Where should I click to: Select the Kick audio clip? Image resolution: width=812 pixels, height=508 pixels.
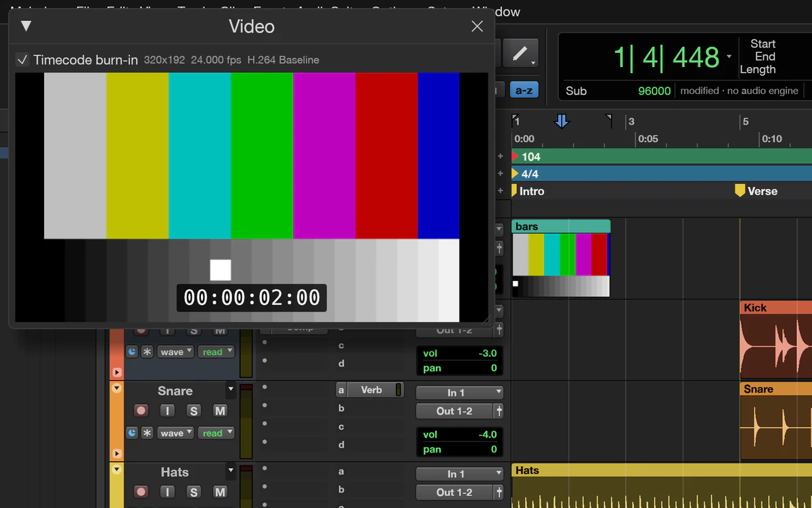(x=775, y=339)
